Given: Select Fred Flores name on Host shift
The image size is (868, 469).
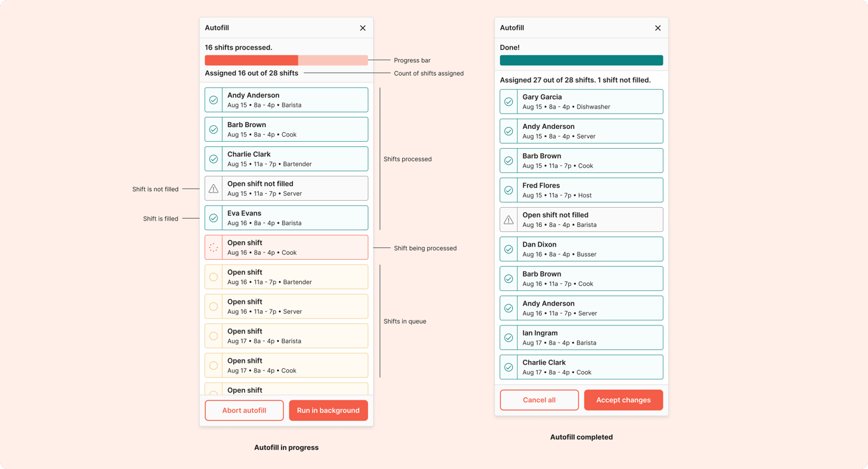Looking at the screenshot, I should click(541, 186).
